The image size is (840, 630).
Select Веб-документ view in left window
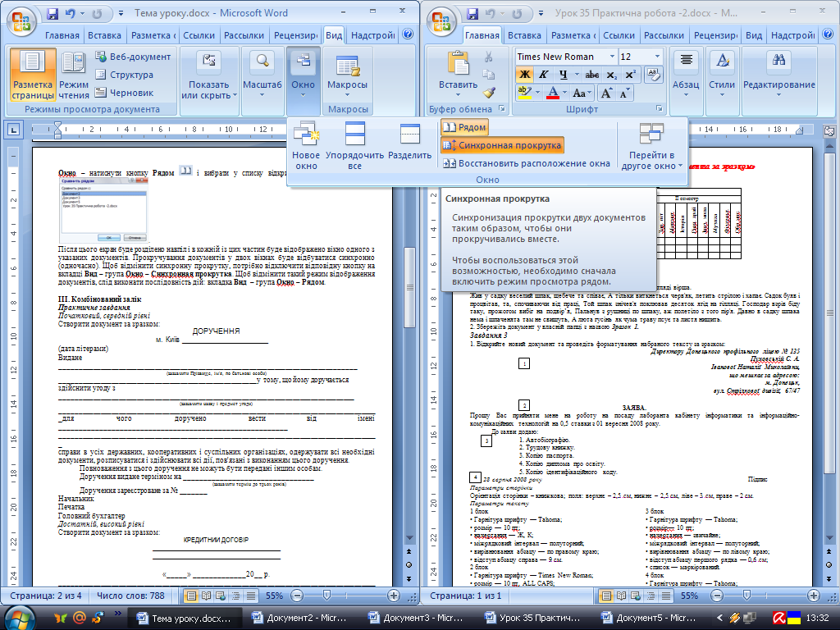click(x=133, y=57)
